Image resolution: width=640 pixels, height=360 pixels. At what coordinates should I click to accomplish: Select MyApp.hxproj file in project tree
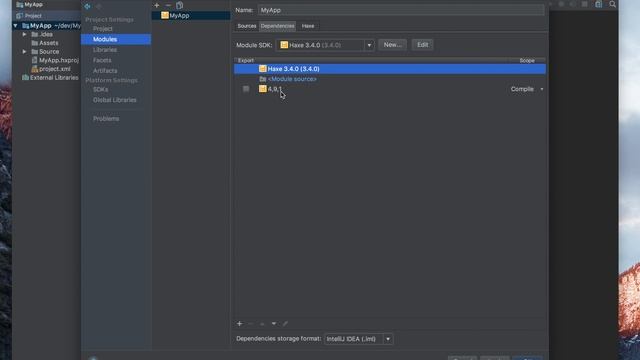point(55,60)
